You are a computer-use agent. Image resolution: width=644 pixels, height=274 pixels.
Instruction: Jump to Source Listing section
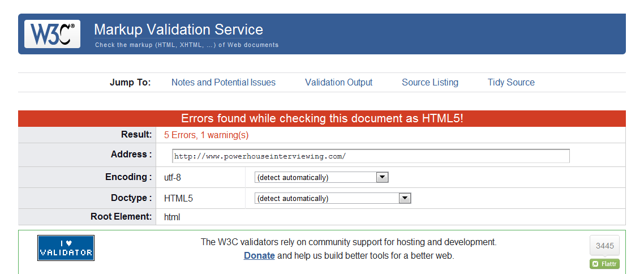pos(430,82)
